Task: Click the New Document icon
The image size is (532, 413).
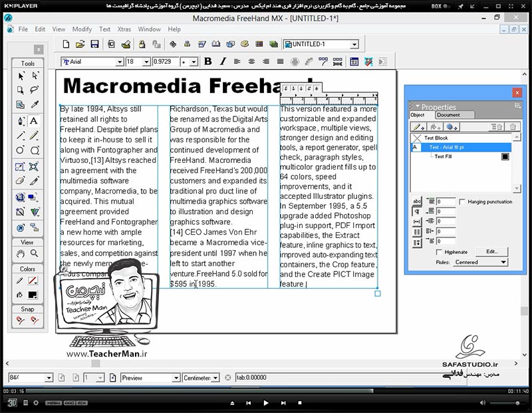Action: click(66, 44)
